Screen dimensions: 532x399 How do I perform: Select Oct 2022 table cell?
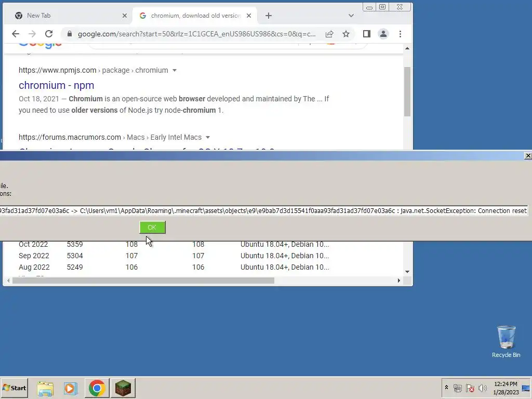[x=34, y=244]
